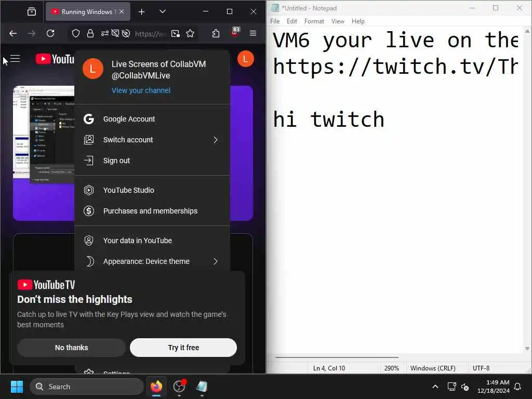Click the YouTube logo

(55, 59)
